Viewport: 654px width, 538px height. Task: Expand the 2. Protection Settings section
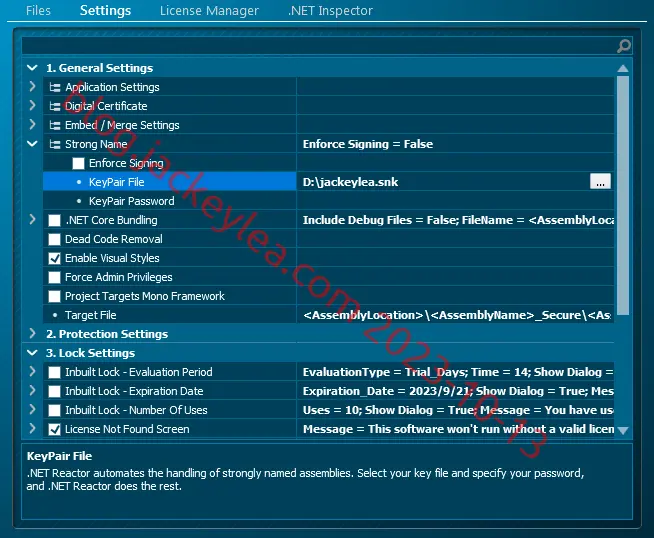point(32,333)
